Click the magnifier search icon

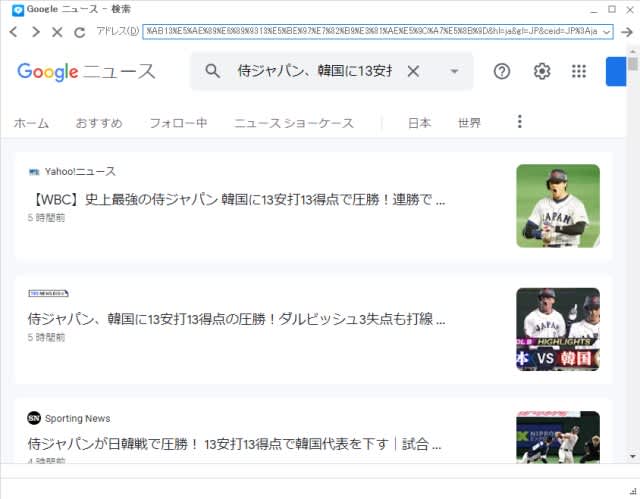[x=212, y=71]
